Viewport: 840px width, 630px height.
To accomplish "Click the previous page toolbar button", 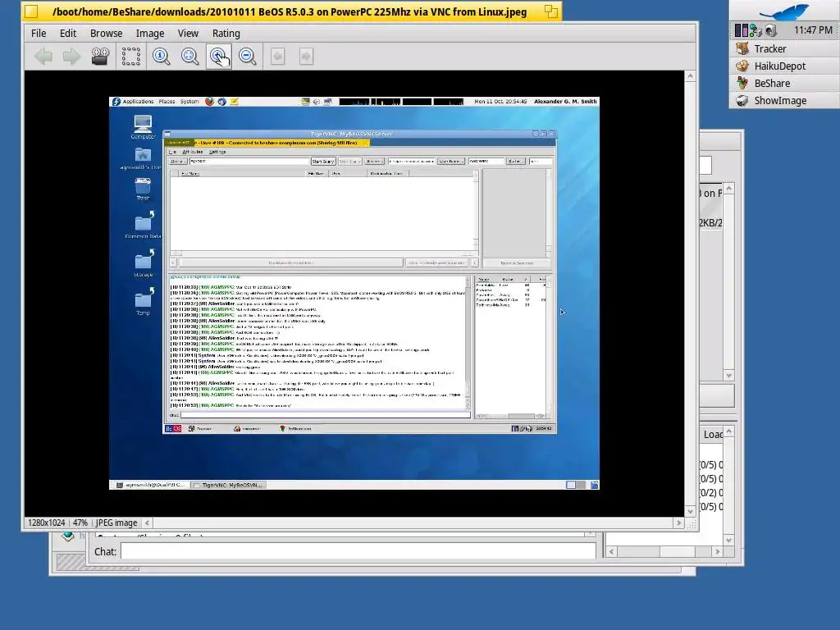I will tap(277, 57).
